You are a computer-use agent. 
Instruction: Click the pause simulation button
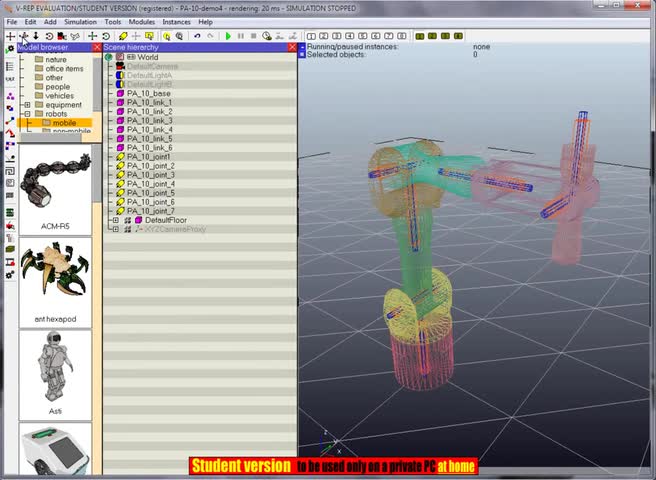[241, 36]
